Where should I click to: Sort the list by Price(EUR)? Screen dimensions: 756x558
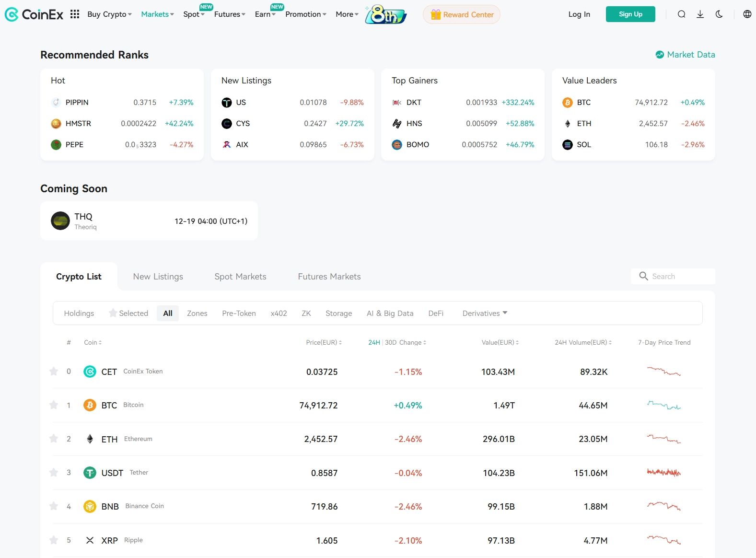[324, 342]
